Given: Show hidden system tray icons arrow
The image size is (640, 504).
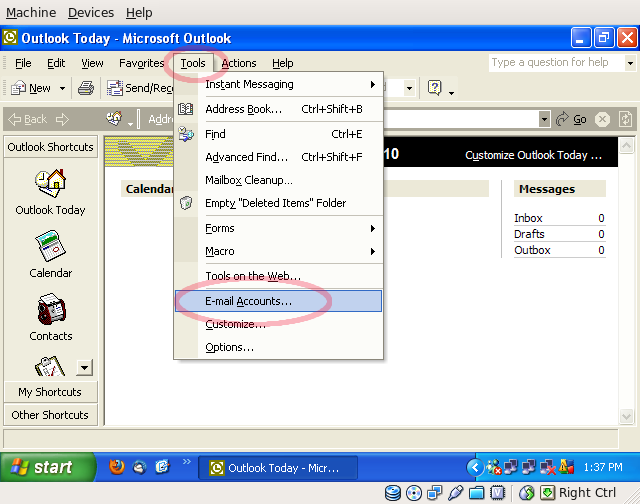Looking at the screenshot, I should point(475,467).
